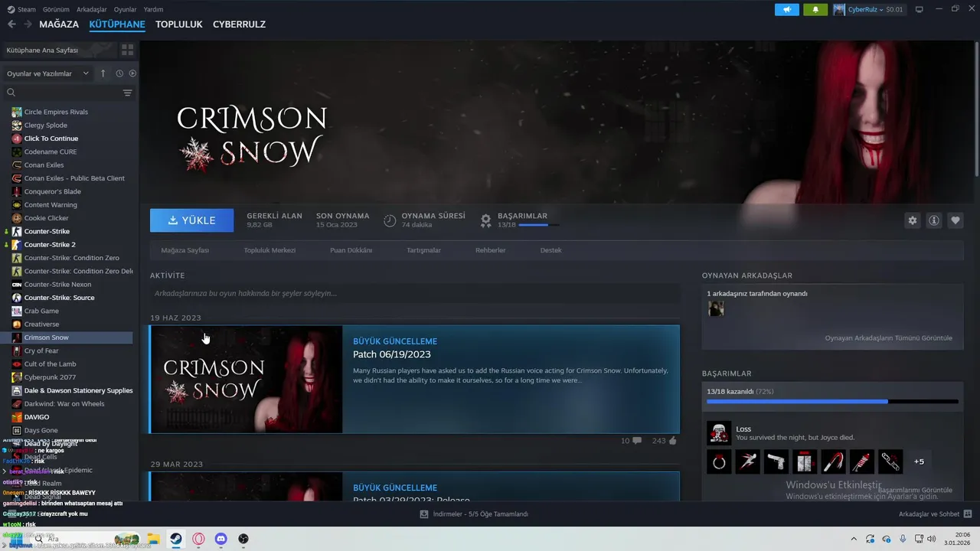This screenshot has height=551, width=980.
Task: Toggle the library grid view icon
Action: (x=127, y=50)
